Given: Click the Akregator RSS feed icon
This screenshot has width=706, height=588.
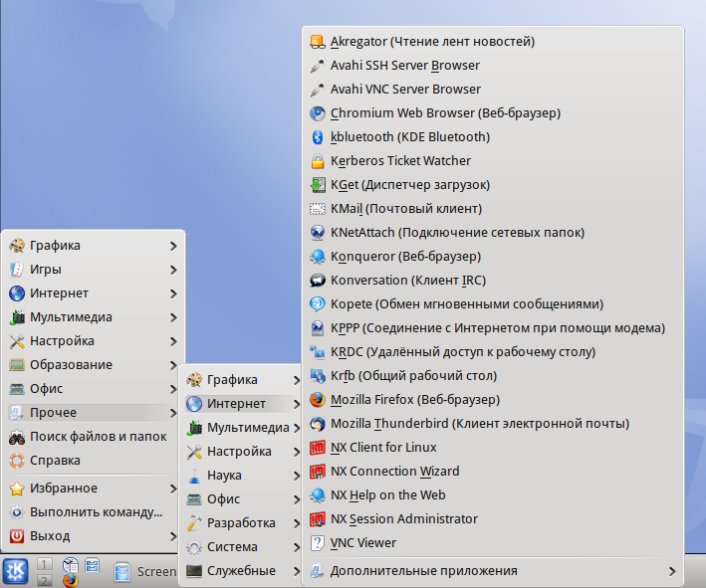Looking at the screenshot, I should coord(318,42).
